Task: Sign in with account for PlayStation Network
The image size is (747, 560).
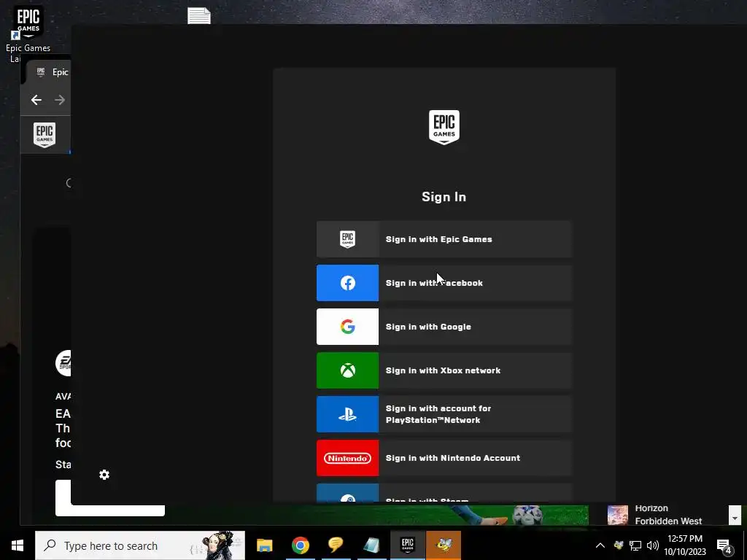Action: (x=444, y=414)
